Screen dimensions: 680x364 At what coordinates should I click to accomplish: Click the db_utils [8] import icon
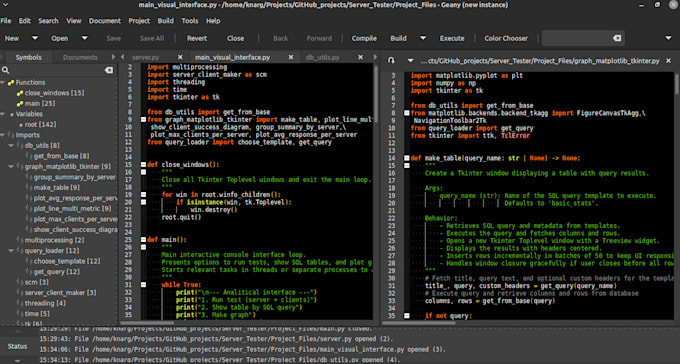click(x=20, y=145)
